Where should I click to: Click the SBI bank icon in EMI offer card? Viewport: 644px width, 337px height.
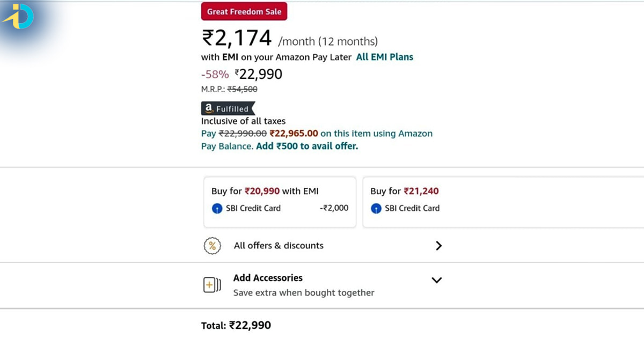tap(216, 208)
